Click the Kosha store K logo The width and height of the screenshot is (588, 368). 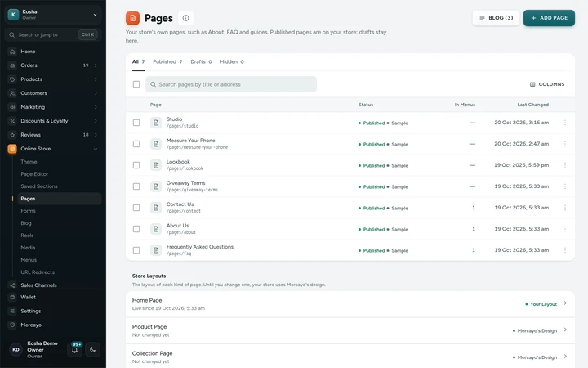(14, 14)
